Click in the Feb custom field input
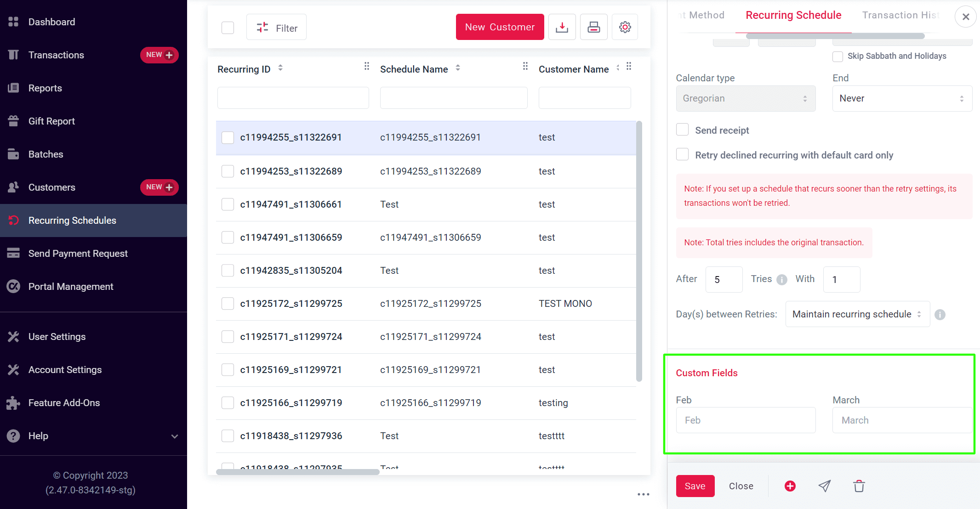Image resolution: width=980 pixels, height=509 pixels. tap(745, 420)
